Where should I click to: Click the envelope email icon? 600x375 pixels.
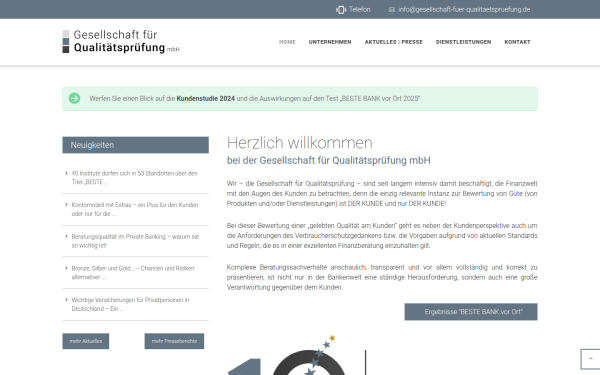pos(391,10)
